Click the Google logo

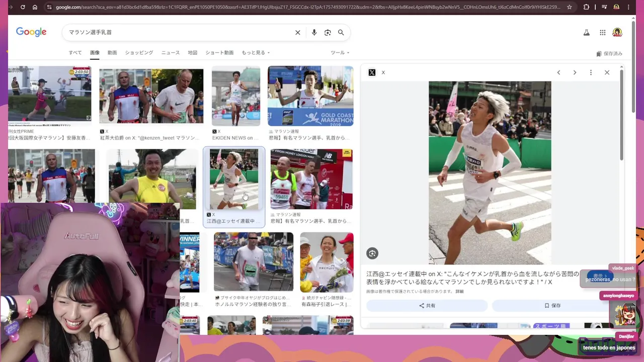[31, 32]
